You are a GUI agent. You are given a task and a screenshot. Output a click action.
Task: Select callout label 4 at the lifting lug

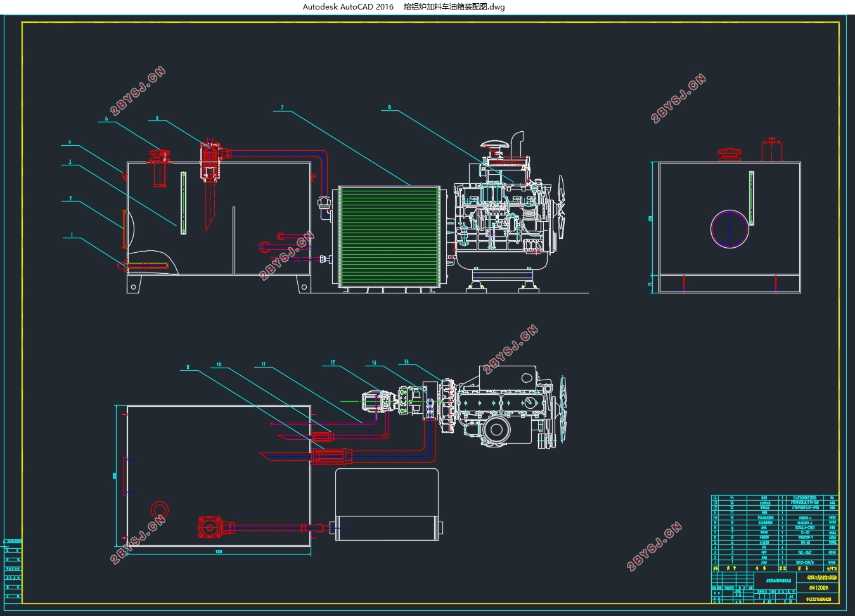click(x=70, y=143)
